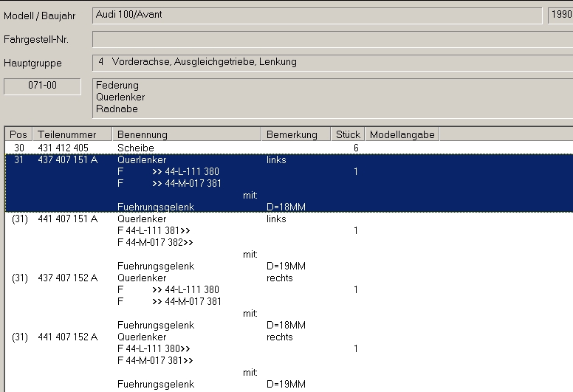Click the Modellangabe column header
Screen dimensions: 573x392
[402, 134]
